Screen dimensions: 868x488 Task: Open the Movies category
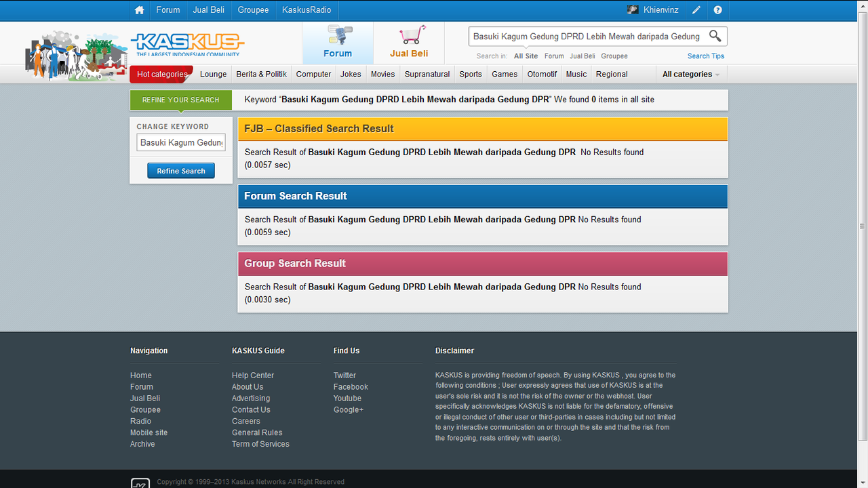click(x=383, y=75)
